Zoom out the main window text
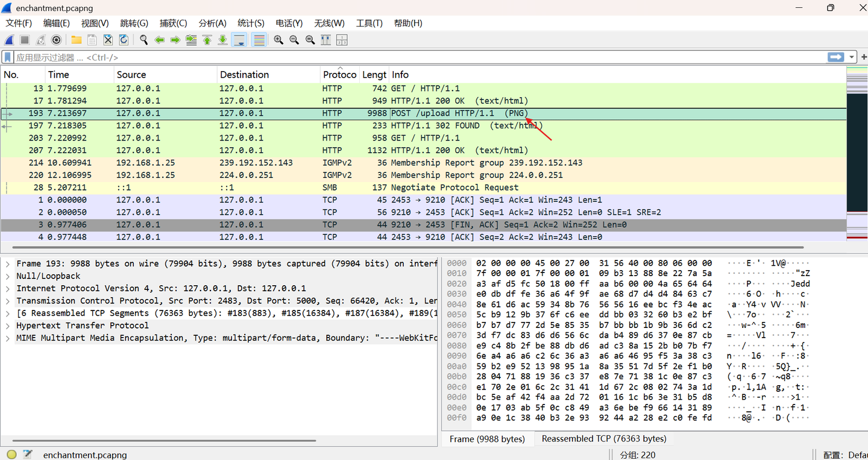 coord(294,40)
